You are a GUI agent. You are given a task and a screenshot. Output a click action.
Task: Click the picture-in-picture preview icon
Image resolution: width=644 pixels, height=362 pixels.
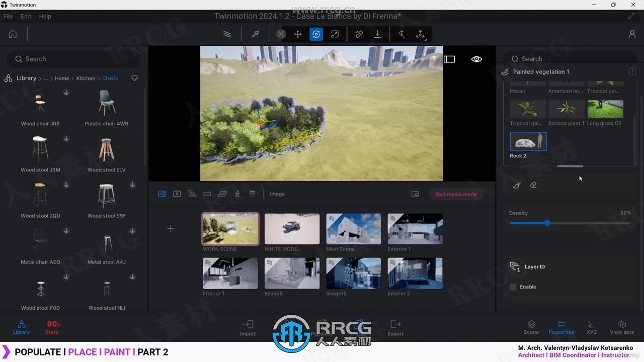[x=415, y=194]
